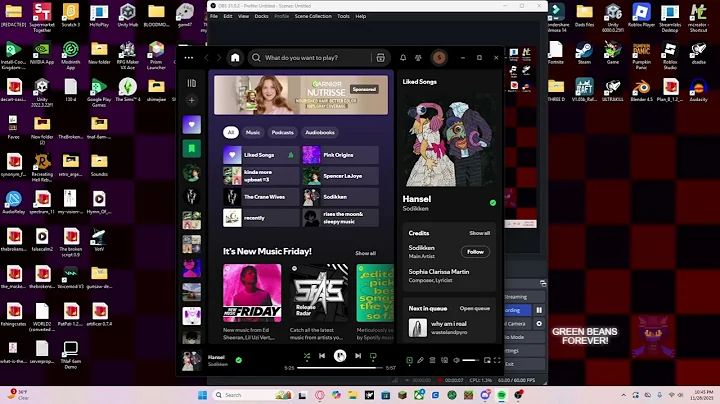720x404 pixels.
Task: Select the Music filter chip
Action: pos(253,132)
